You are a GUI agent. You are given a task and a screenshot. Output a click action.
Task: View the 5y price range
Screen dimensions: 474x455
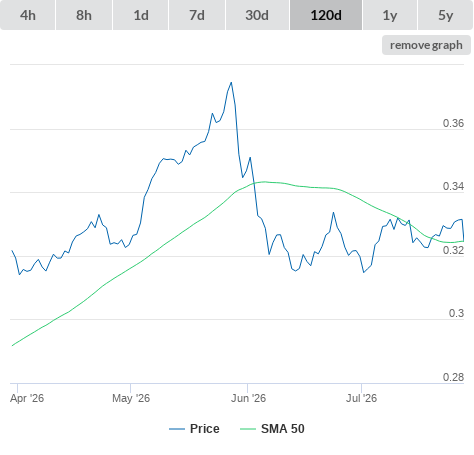tap(446, 15)
